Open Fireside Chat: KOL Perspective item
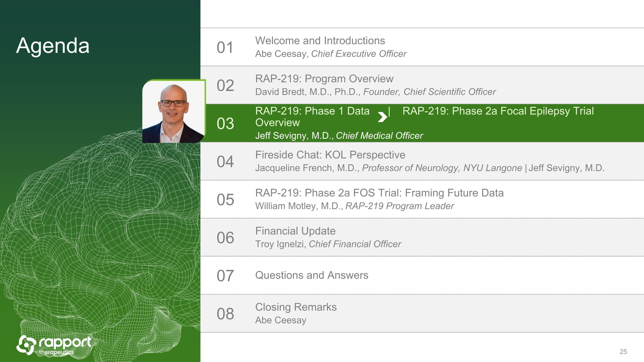644x362 pixels. pyautogui.click(x=330, y=155)
